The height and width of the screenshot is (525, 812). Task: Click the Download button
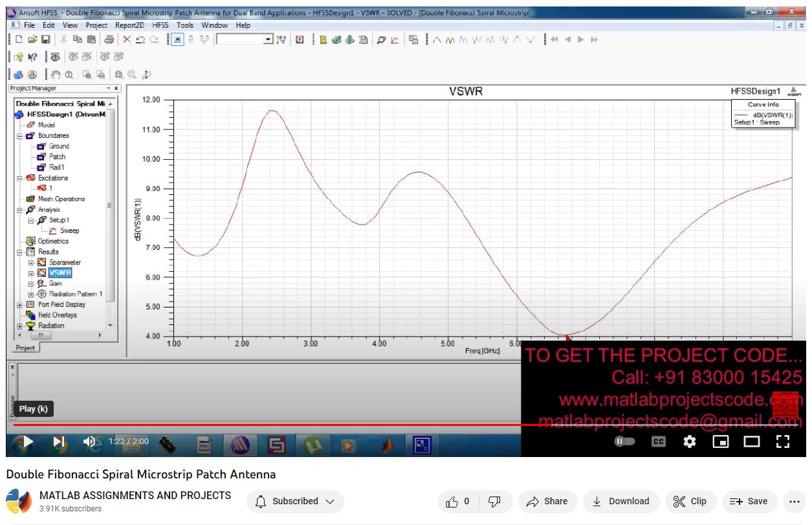pos(620,501)
